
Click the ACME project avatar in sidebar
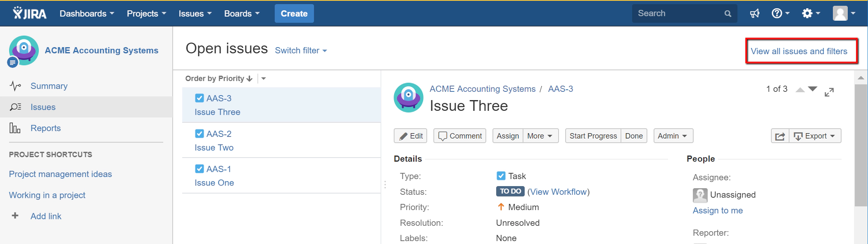(24, 50)
